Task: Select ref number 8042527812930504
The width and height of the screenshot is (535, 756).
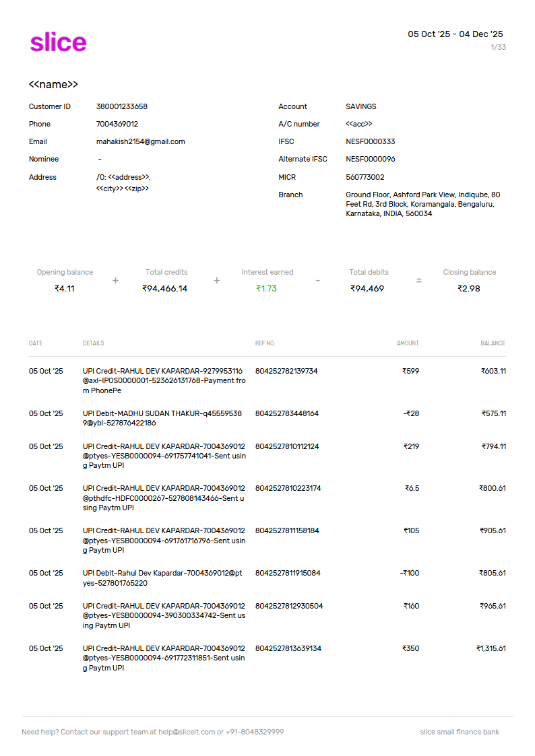Action: 289,606
